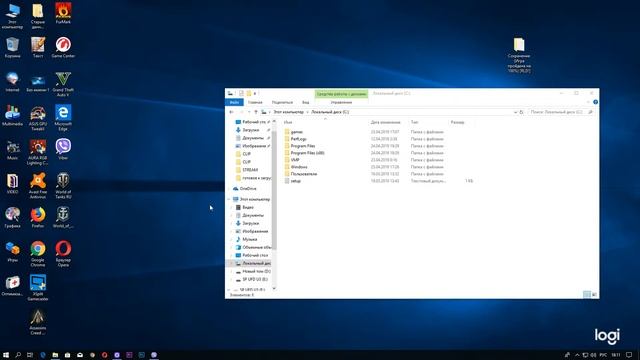Image resolution: width=640 pixels, height=360 pixels.
Task: Select XSplit Gamecaster desktop icon
Action: 38,288
